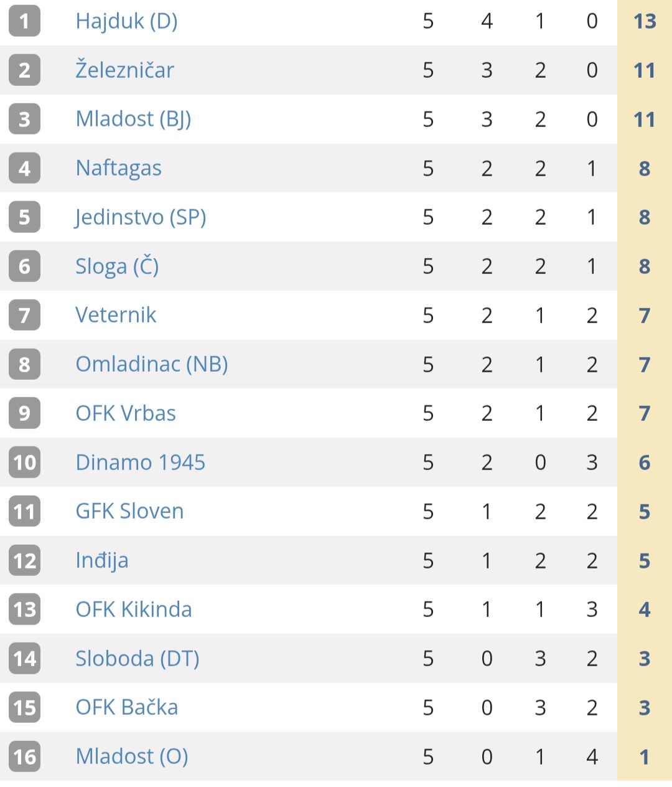Click the rank 16 position badge
Screen dimensions: 672x787
tap(24, 756)
